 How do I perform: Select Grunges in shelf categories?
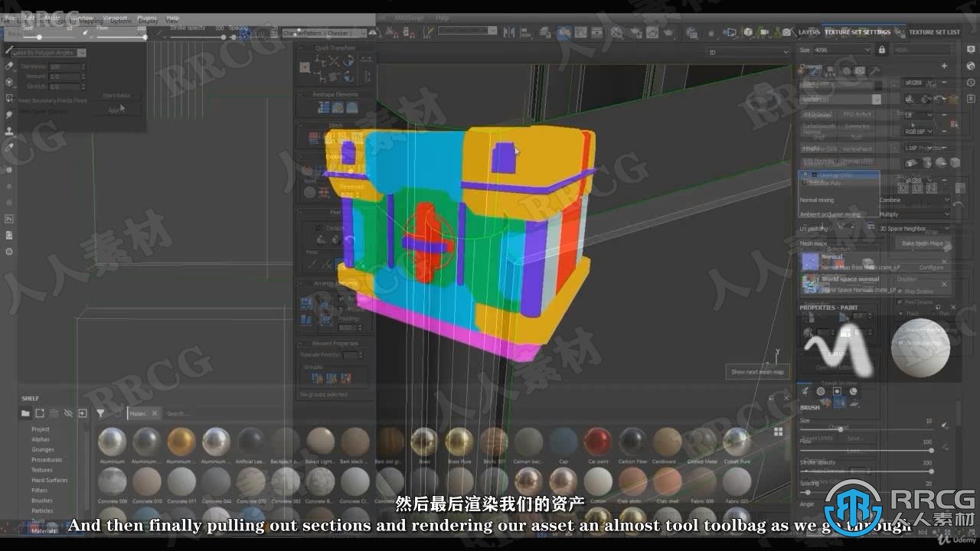click(42, 449)
